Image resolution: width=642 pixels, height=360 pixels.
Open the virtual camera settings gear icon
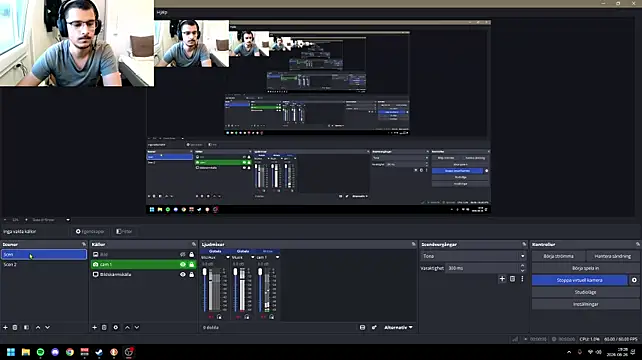pyautogui.click(x=634, y=280)
